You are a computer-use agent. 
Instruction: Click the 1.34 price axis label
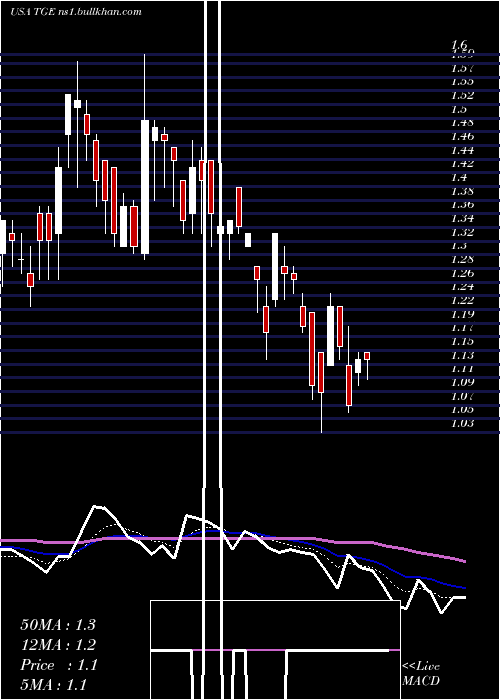(462, 219)
